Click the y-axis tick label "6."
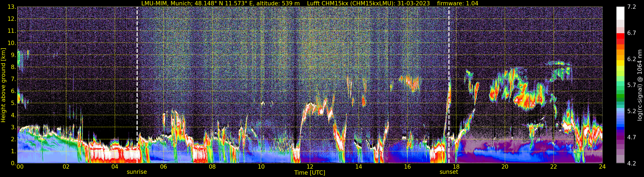This screenshot has width=644, height=177. pos(13,91)
